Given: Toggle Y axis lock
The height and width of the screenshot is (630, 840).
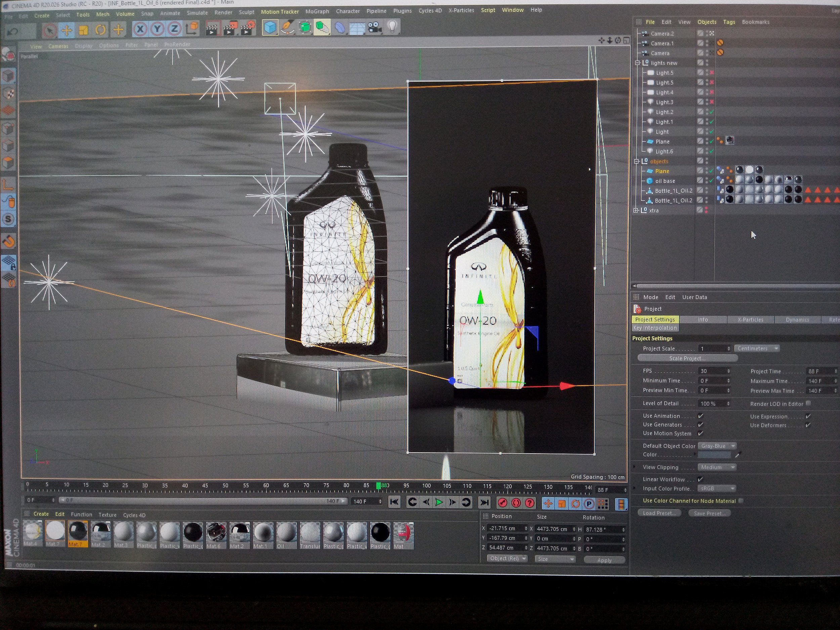Looking at the screenshot, I should pos(157,29).
